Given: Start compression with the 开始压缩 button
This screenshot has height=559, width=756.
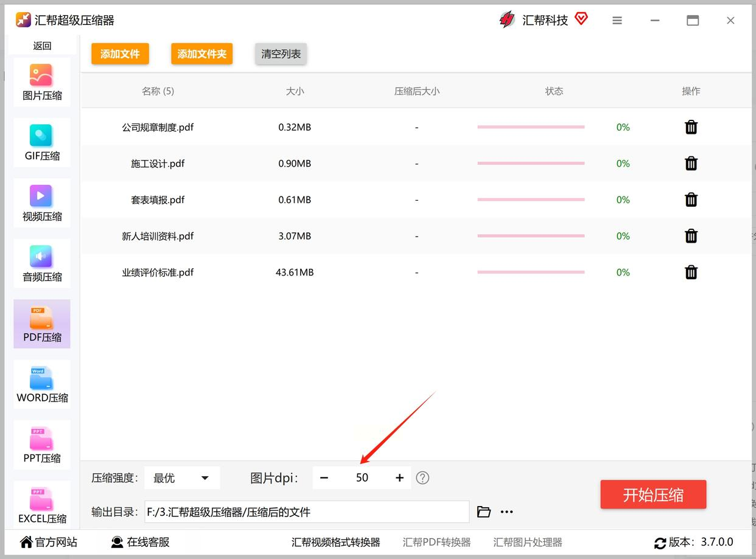Looking at the screenshot, I should click(653, 495).
